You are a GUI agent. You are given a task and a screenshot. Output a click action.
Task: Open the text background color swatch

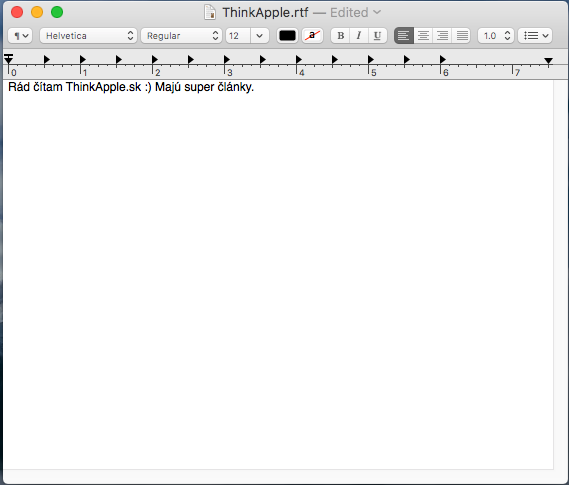pyautogui.click(x=312, y=36)
